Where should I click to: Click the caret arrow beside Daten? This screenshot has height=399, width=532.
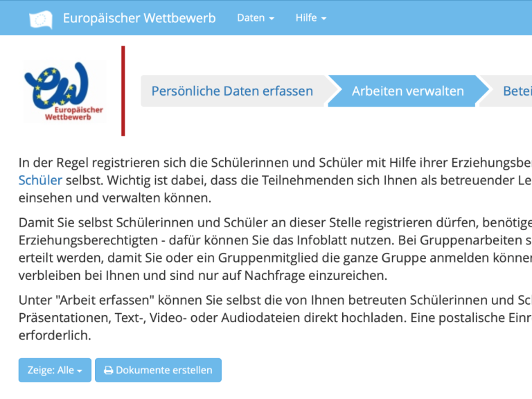point(272,19)
